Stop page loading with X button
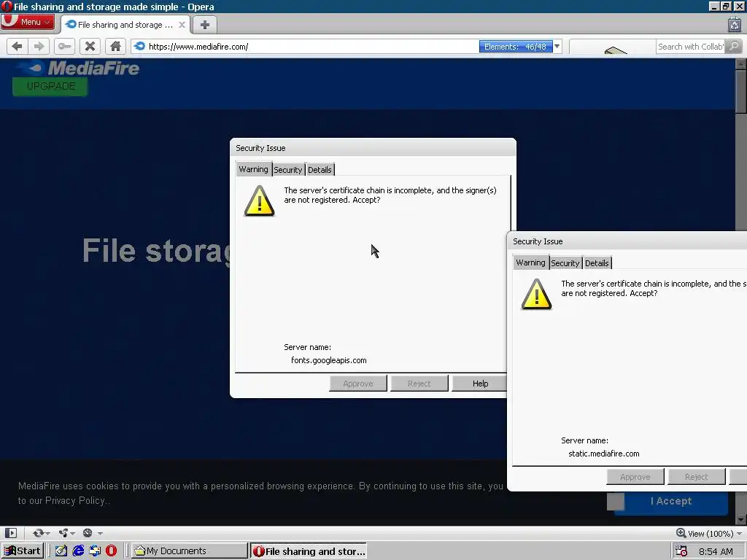The width and height of the screenshot is (747, 560). [90, 46]
